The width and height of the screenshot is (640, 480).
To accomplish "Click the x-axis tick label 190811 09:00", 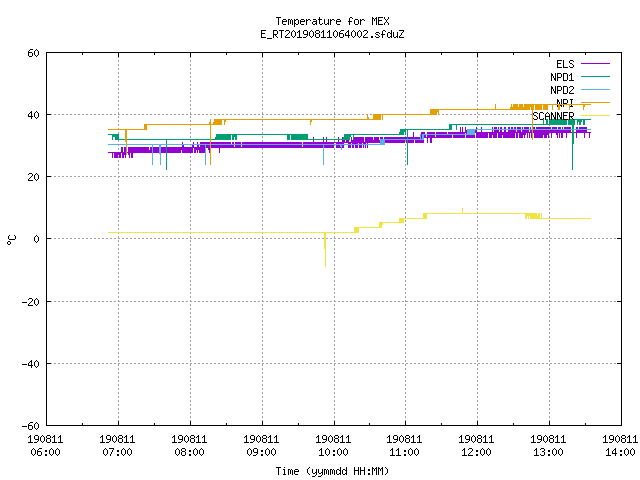I will click(261, 446).
